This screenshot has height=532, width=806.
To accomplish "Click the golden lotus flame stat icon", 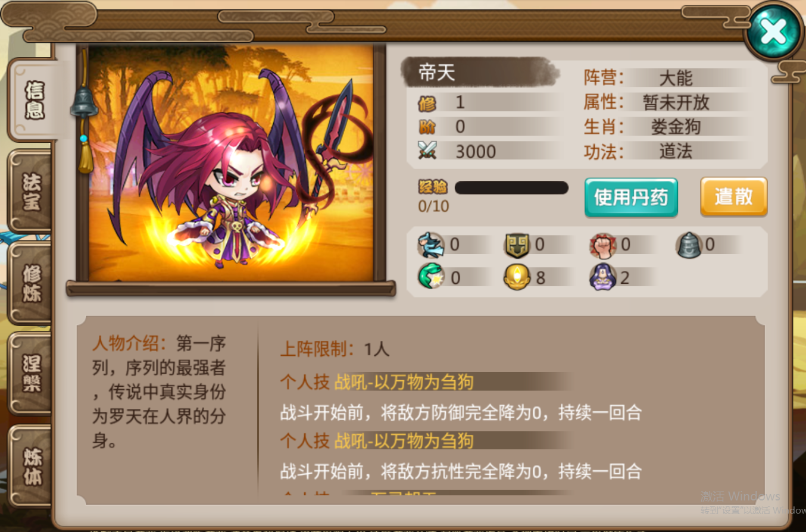I will pos(517,277).
